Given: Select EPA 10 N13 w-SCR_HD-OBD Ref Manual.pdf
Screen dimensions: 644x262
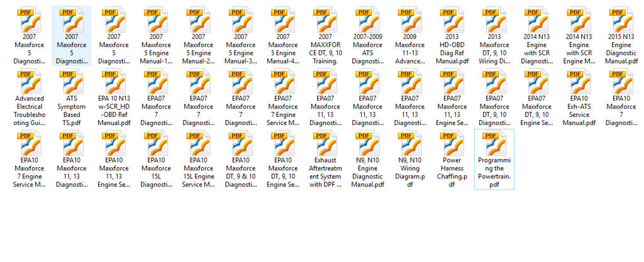Looking at the screenshot, I should tap(114, 97).
